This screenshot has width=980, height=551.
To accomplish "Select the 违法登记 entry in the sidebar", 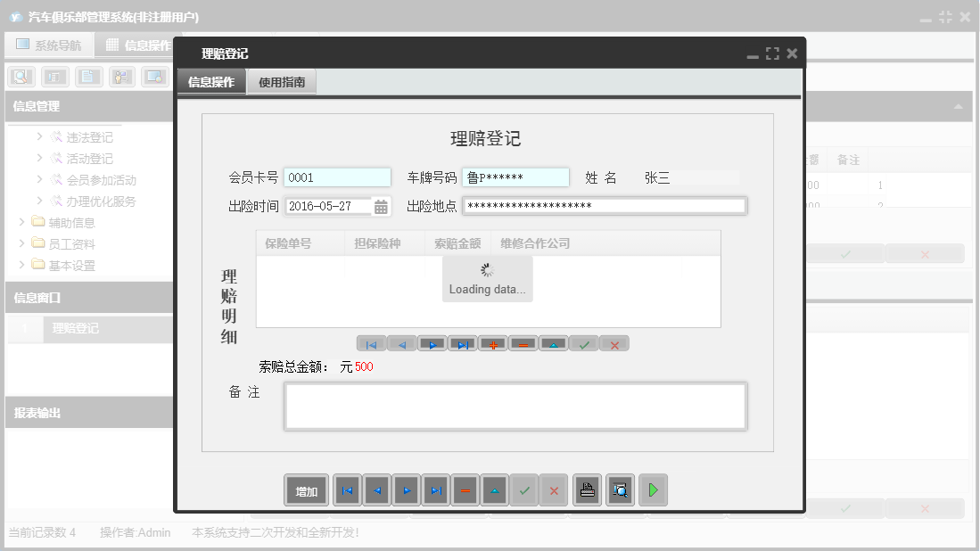I will [x=89, y=136].
